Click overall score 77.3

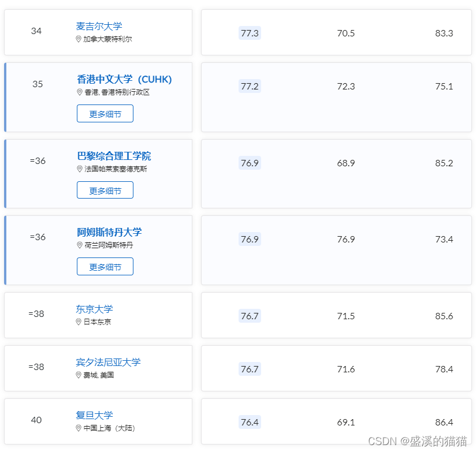250,33
